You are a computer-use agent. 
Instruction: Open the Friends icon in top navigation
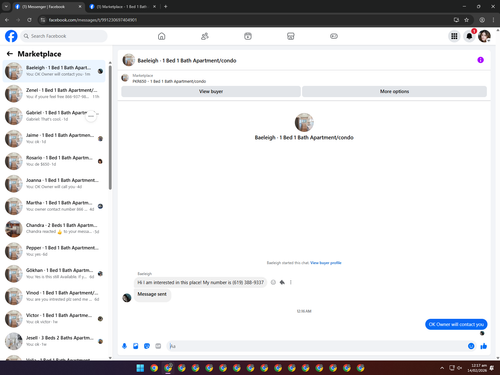click(205, 36)
